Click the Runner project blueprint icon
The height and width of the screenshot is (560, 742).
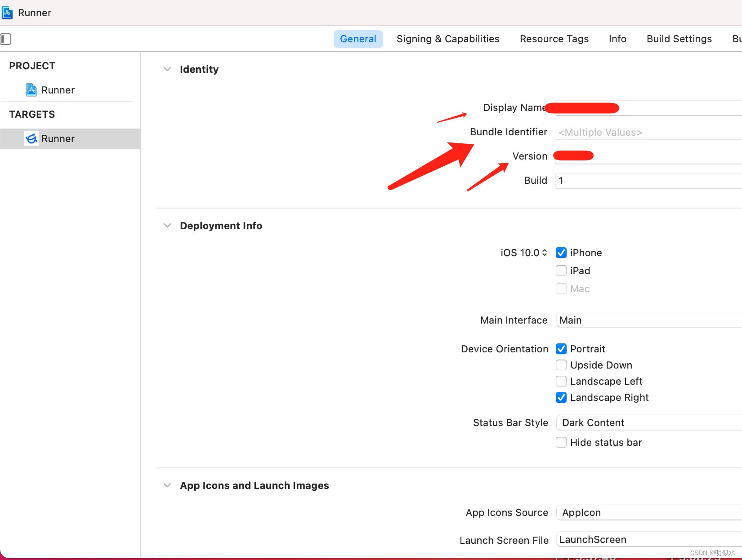click(31, 90)
